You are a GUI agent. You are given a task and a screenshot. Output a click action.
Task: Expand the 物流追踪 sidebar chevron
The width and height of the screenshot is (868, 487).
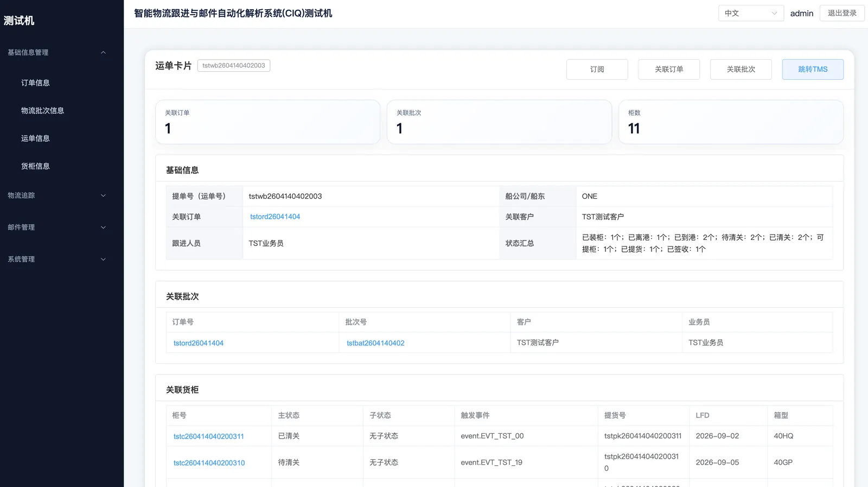tap(103, 195)
